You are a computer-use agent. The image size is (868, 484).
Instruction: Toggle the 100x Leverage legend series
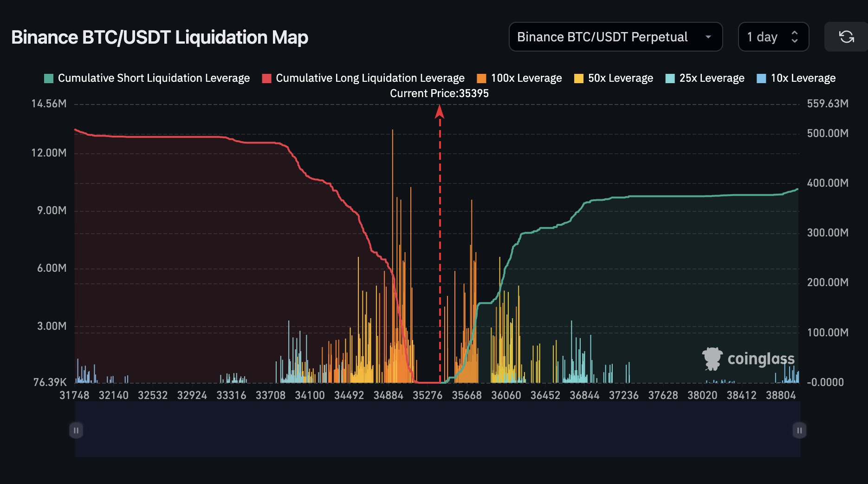[519, 78]
